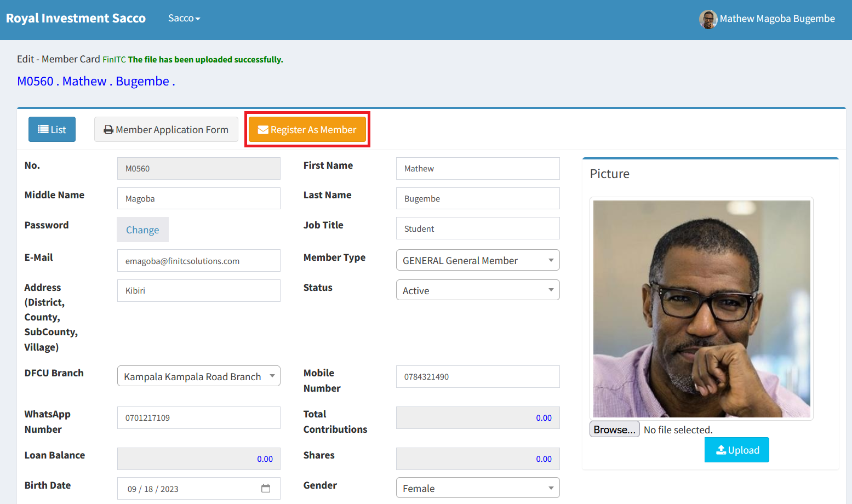Open the Member Application Form for printing
852x504 pixels.
point(166,129)
